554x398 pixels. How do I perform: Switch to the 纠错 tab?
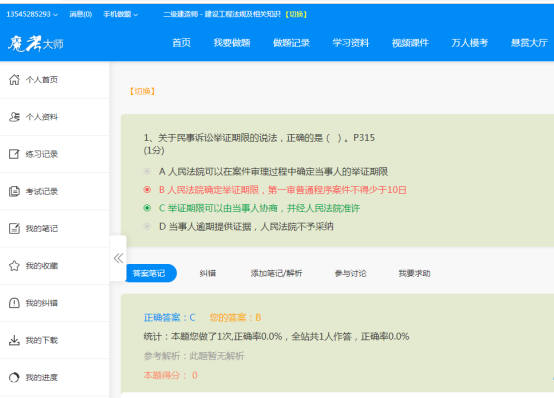(x=208, y=273)
